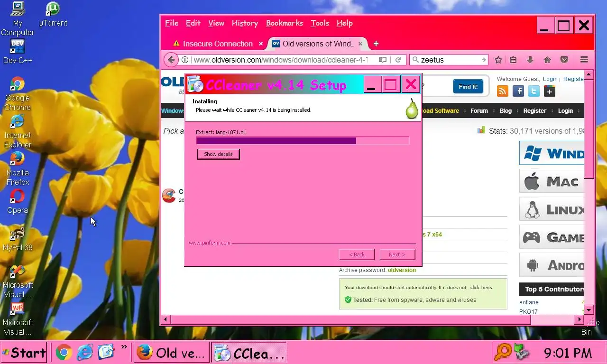Click the Firefox search box with zeetus
This screenshot has height=364, width=607.
pos(449,60)
